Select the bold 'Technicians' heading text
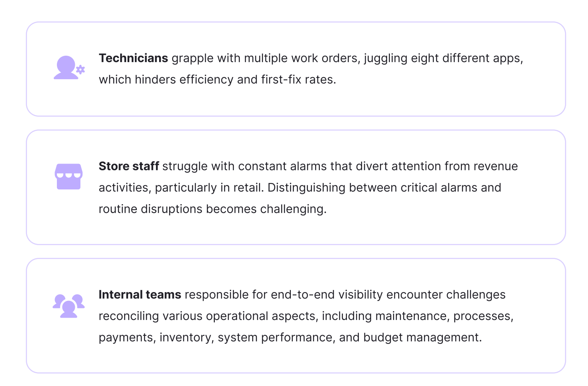Image resolution: width=588 pixels, height=386 pixels. 133,58
